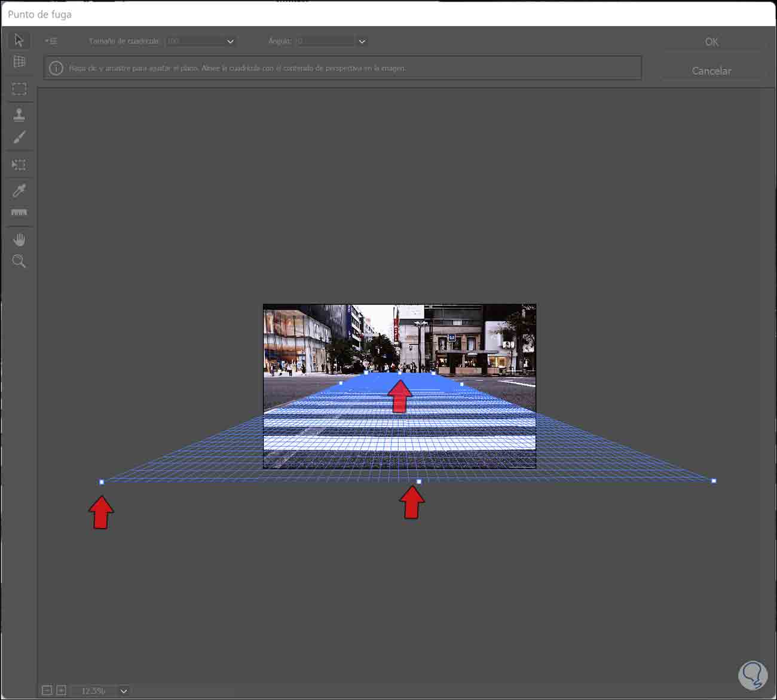Image resolution: width=777 pixels, height=700 pixels.
Task: Click the hint text about adjusting the plane
Action: coord(237,68)
